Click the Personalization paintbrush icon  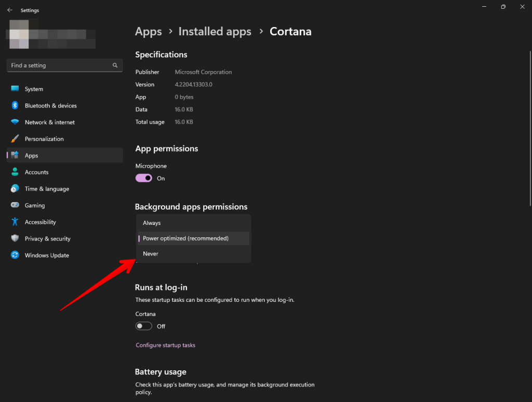click(15, 139)
